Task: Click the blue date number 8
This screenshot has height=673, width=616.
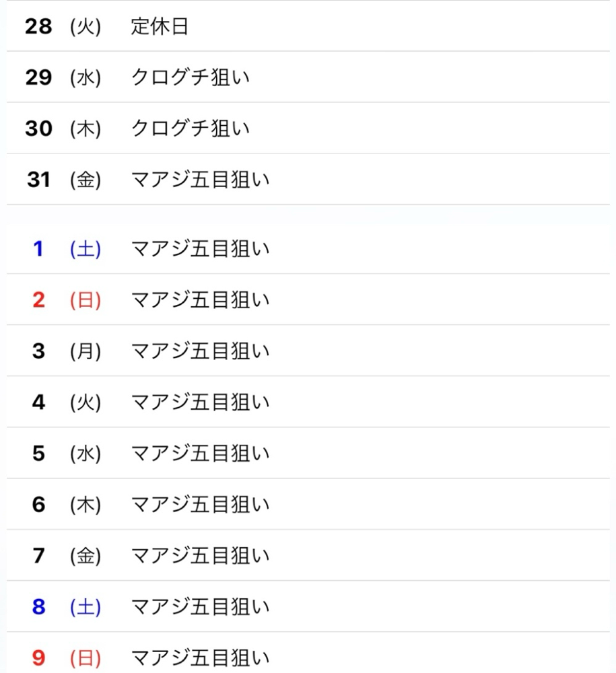Action: pyautogui.click(x=38, y=607)
